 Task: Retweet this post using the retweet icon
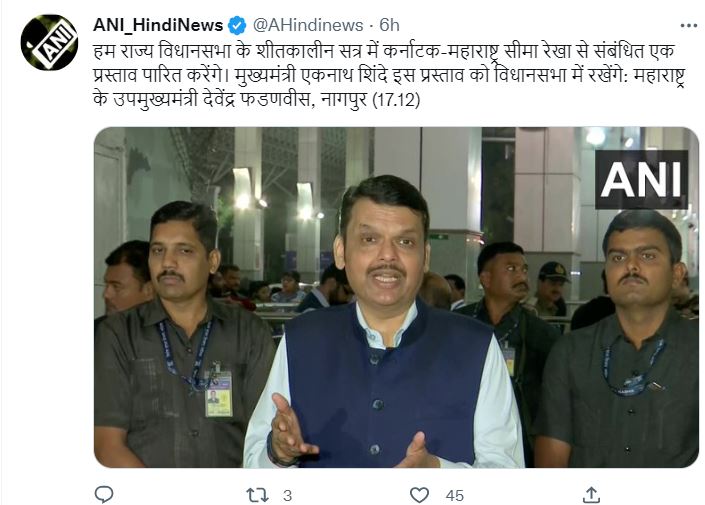coord(258,495)
